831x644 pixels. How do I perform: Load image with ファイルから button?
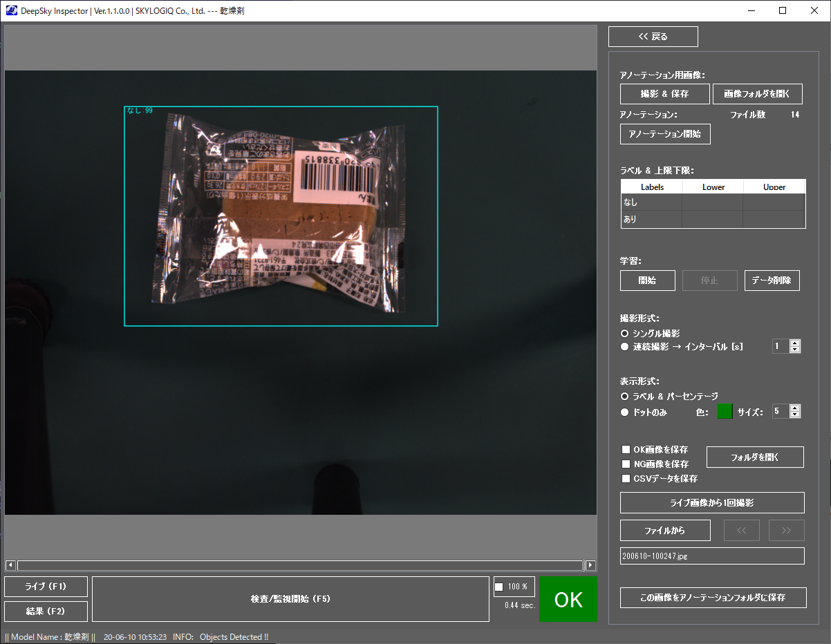click(x=665, y=531)
